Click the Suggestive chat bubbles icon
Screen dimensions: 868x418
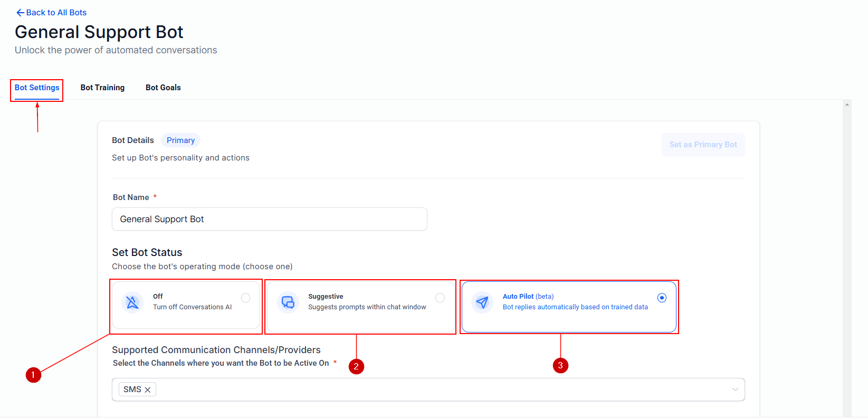pos(288,302)
